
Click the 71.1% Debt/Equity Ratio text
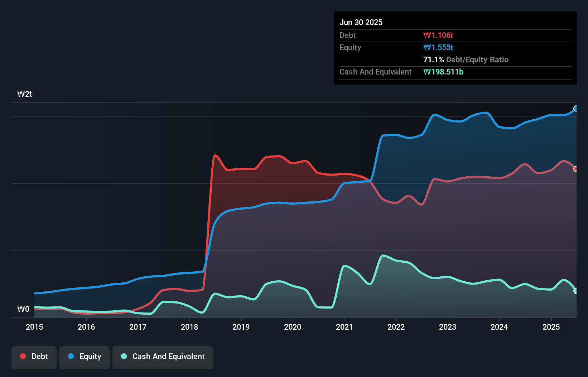pos(466,59)
